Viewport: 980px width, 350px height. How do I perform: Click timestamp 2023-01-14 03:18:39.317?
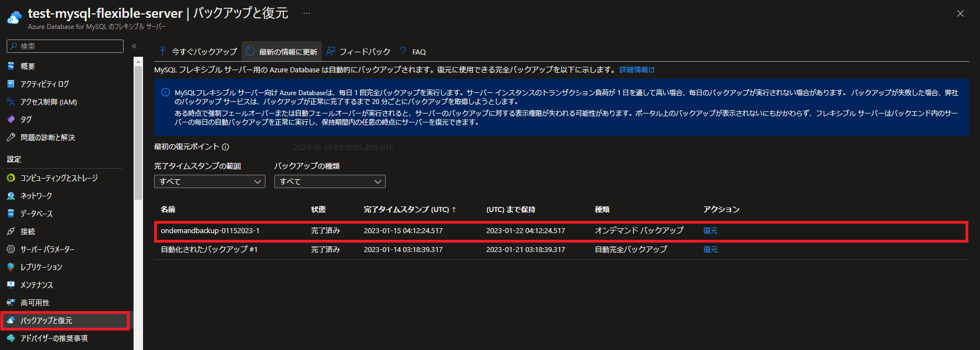tap(403, 250)
